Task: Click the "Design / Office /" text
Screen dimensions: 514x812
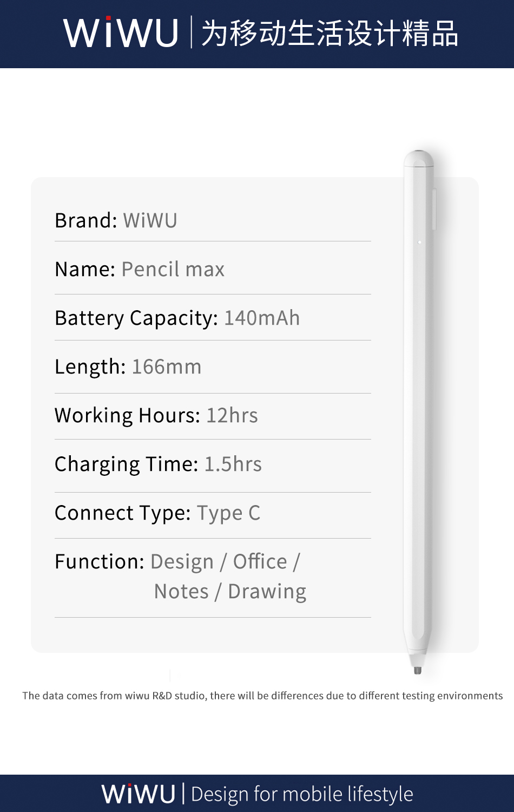Action: point(225,562)
